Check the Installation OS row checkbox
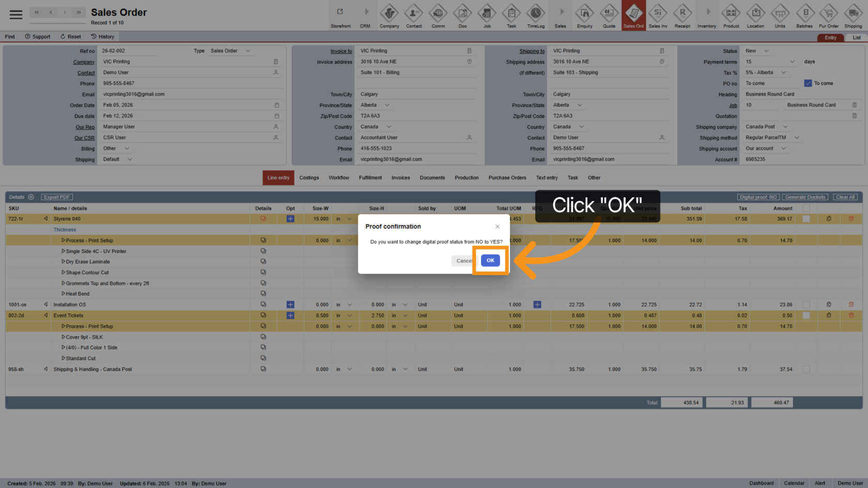Screen dimensions: 868x488 (x=806, y=305)
